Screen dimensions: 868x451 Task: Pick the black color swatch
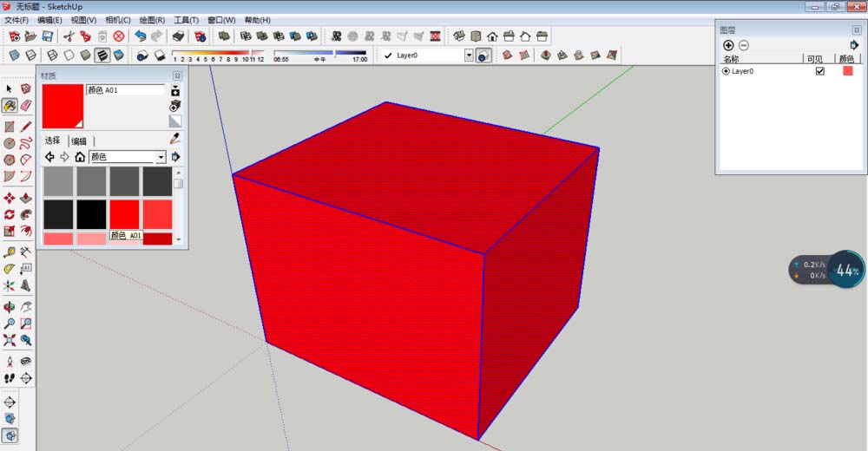91,213
